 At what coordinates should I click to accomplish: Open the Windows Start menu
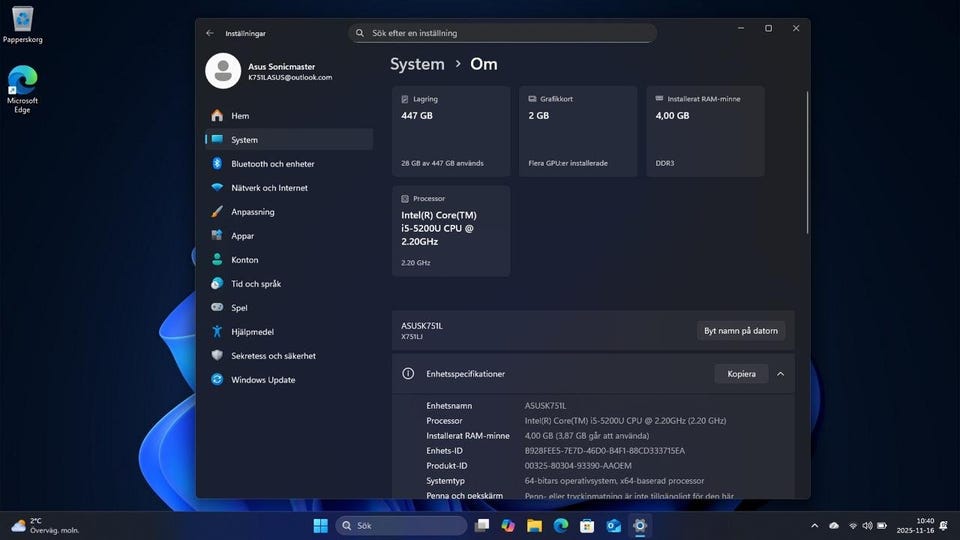click(320, 525)
